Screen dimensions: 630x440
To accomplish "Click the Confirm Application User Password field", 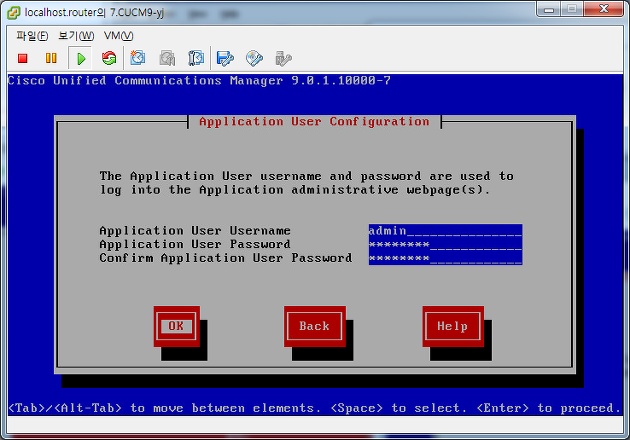I will 446,258.
